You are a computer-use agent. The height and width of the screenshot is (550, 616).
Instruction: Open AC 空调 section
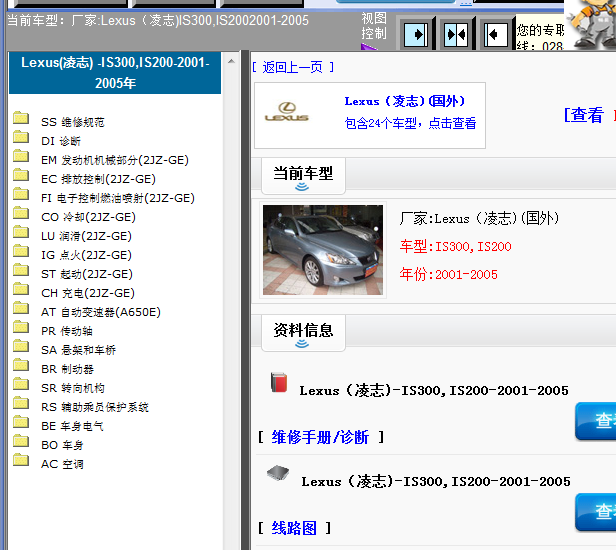click(x=62, y=464)
